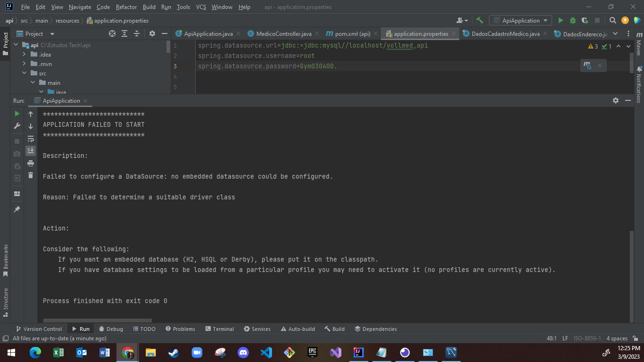Go to previous highlighted error arrow
The height and width of the screenshot is (362, 644).
pos(619,46)
